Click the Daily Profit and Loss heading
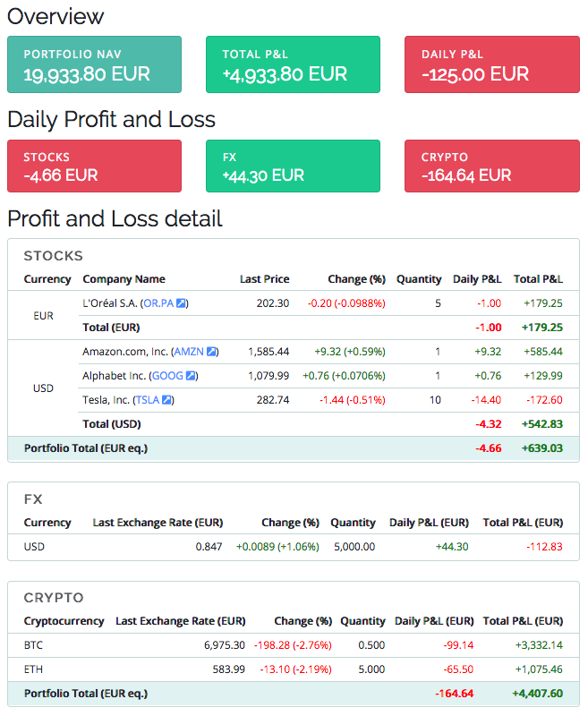 (x=111, y=120)
